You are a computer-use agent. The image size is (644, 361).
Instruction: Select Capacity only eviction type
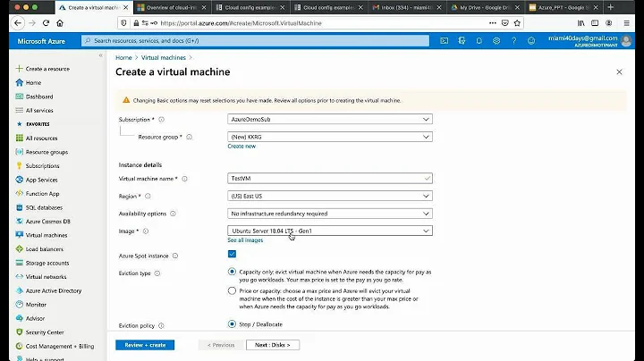point(232,272)
